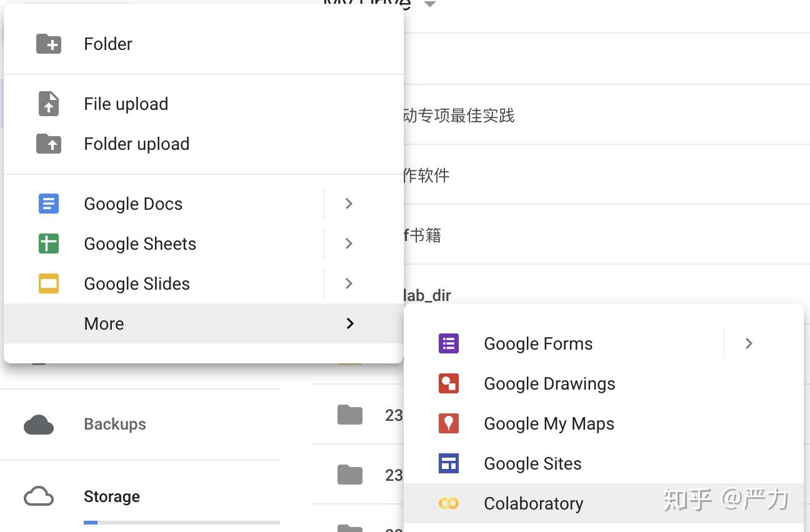Viewport: 810px width, 532px height.
Task: Select the blue Google Docs icon
Action: [x=49, y=204]
